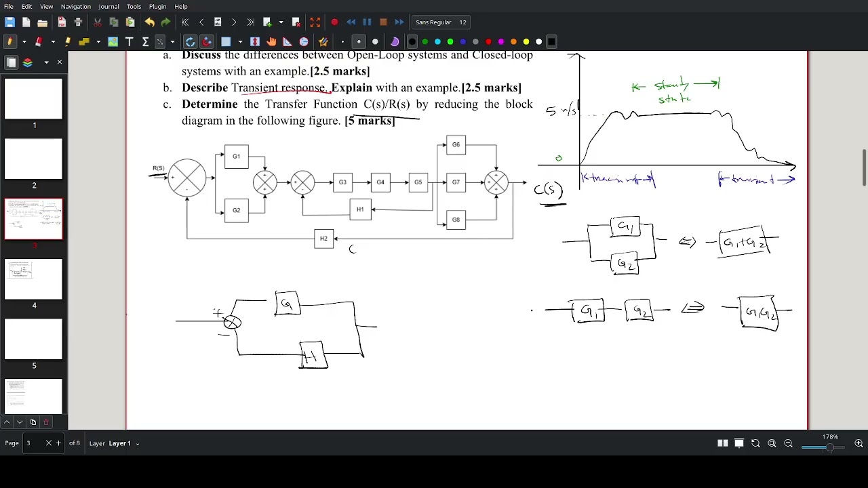Open highlighter options dropdown arrow
Viewport: 868px width, 488px height.
pos(98,41)
